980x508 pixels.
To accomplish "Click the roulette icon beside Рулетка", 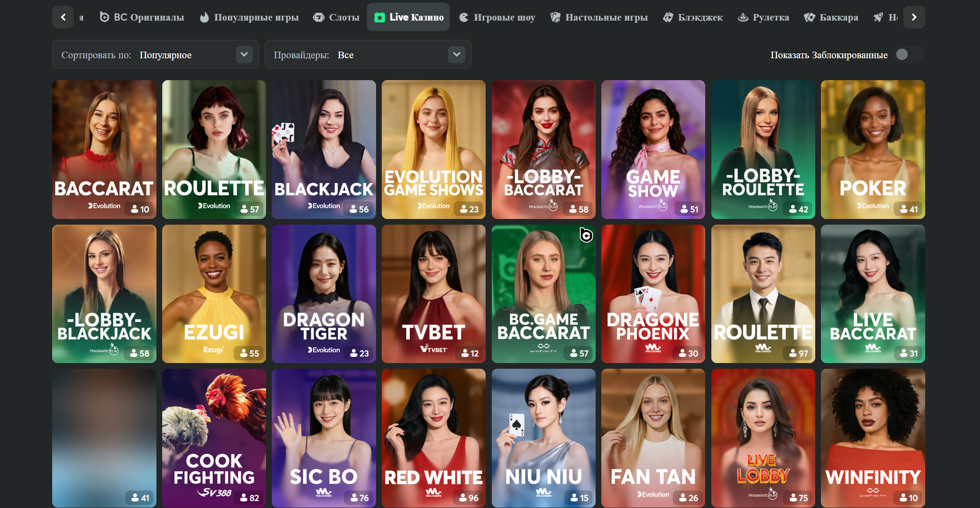I will pos(743,17).
